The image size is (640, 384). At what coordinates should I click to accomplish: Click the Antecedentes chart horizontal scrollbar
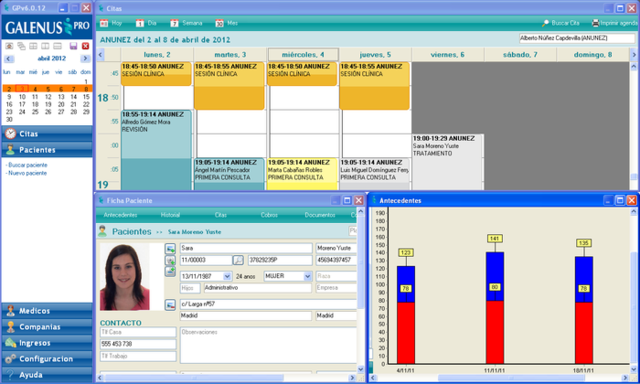point(500,378)
